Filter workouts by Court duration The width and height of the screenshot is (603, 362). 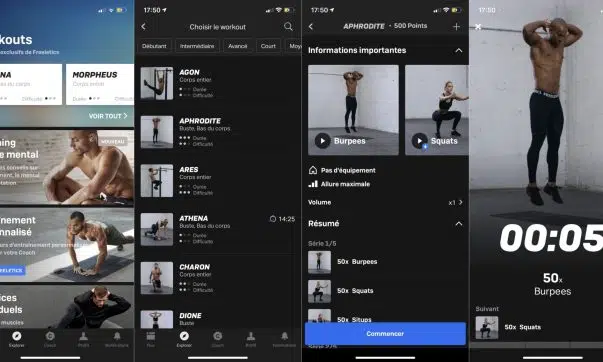click(268, 46)
